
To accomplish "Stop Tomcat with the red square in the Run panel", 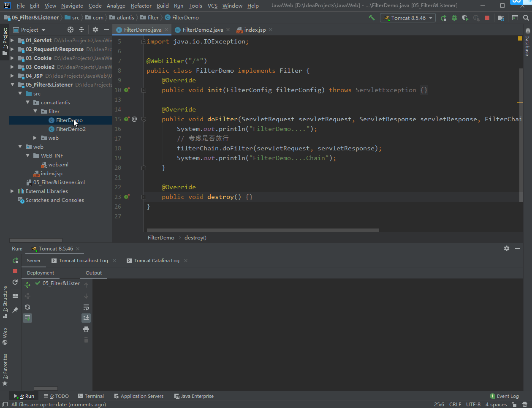I will pyautogui.click(x=15, y=271).
